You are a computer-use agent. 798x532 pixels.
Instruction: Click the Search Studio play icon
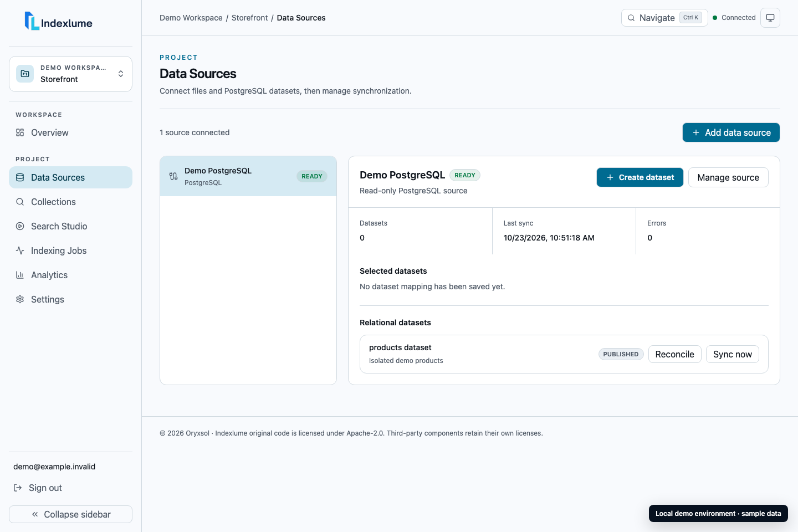coord(20,226)
